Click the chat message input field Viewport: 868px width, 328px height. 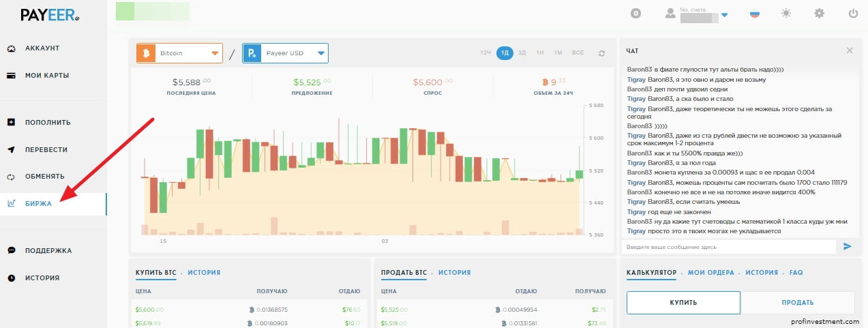728,247
